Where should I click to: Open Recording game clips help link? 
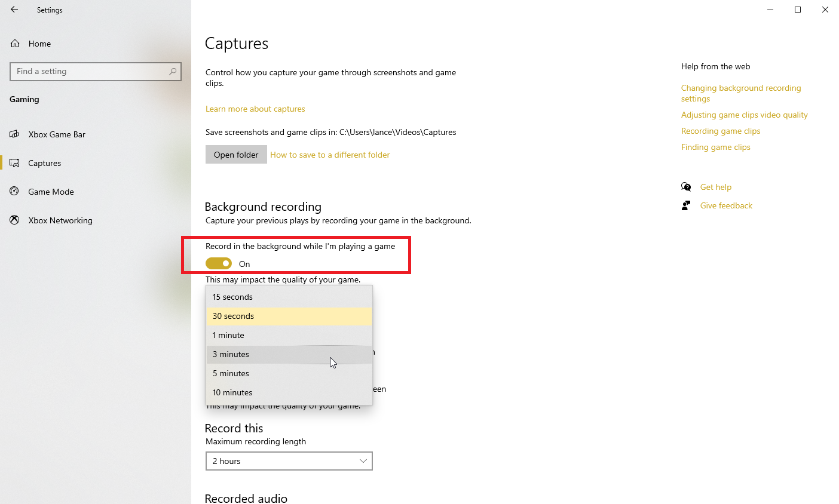(x=721, y=131)
